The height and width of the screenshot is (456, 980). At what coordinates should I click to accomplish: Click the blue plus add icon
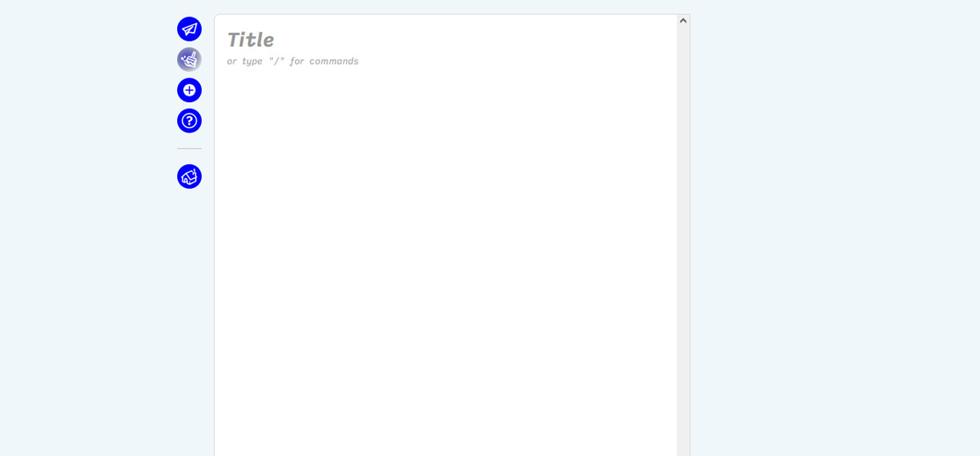point(189,90)
